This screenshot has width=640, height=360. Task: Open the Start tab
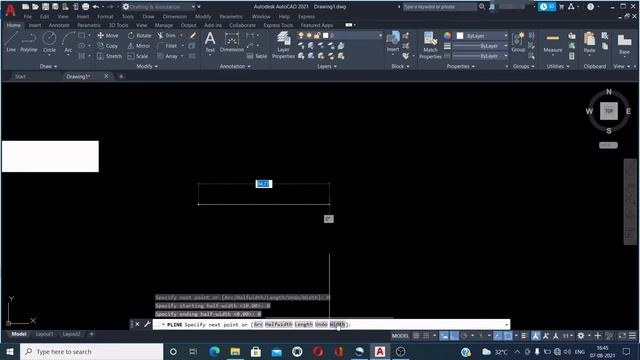[20, 76]
